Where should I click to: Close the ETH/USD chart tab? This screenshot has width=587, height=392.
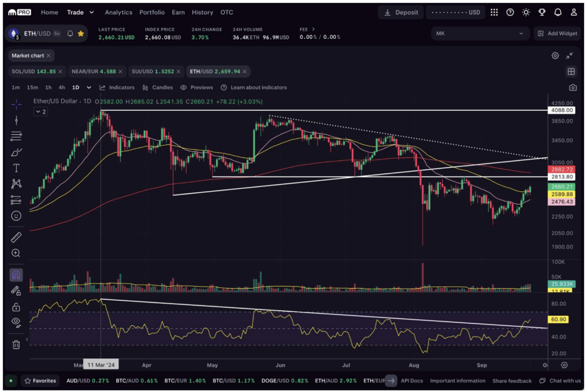pyautogui.click(x=245, y=71)
